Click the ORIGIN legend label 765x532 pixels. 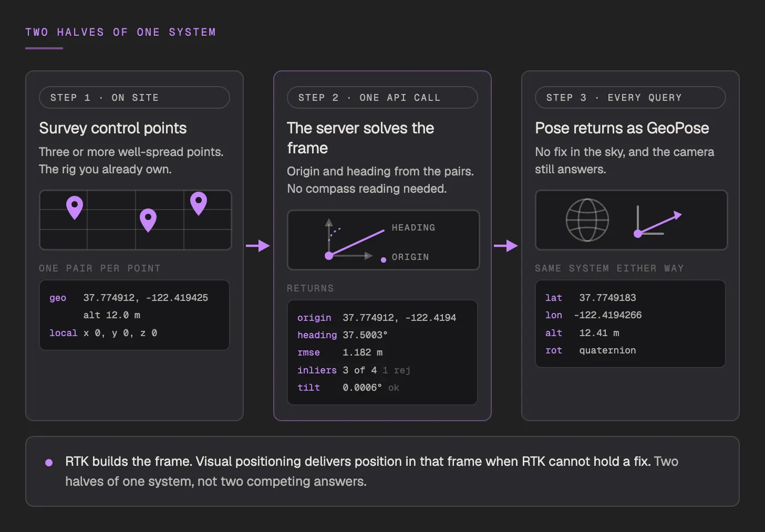(410, 257)
